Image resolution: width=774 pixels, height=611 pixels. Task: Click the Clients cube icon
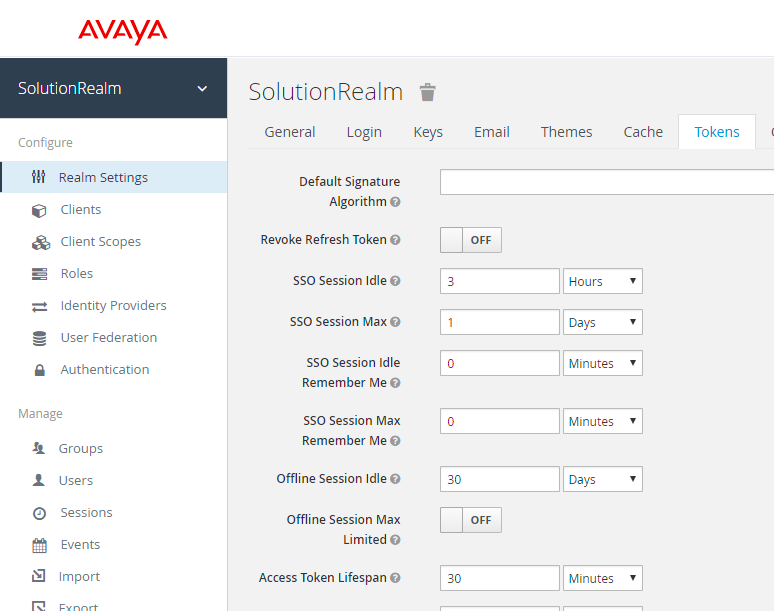point(39,210)
